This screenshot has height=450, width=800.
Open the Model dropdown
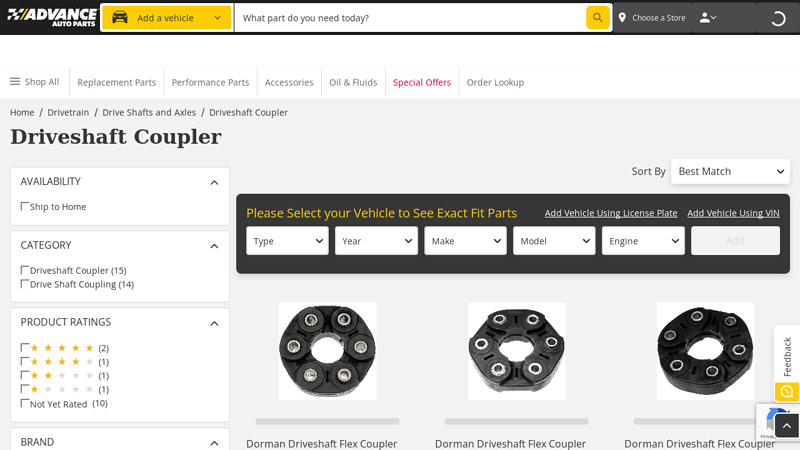554,241
